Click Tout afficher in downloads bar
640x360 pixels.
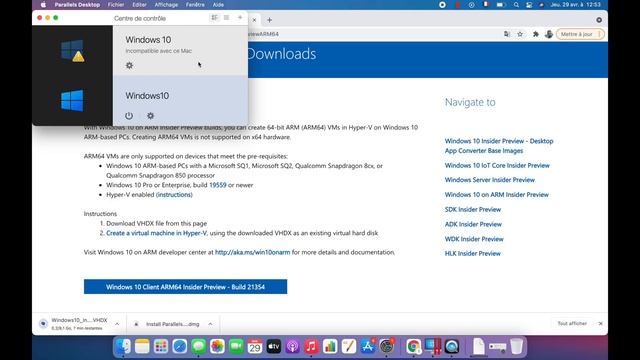pyautogui.click(x=572, y=323)
